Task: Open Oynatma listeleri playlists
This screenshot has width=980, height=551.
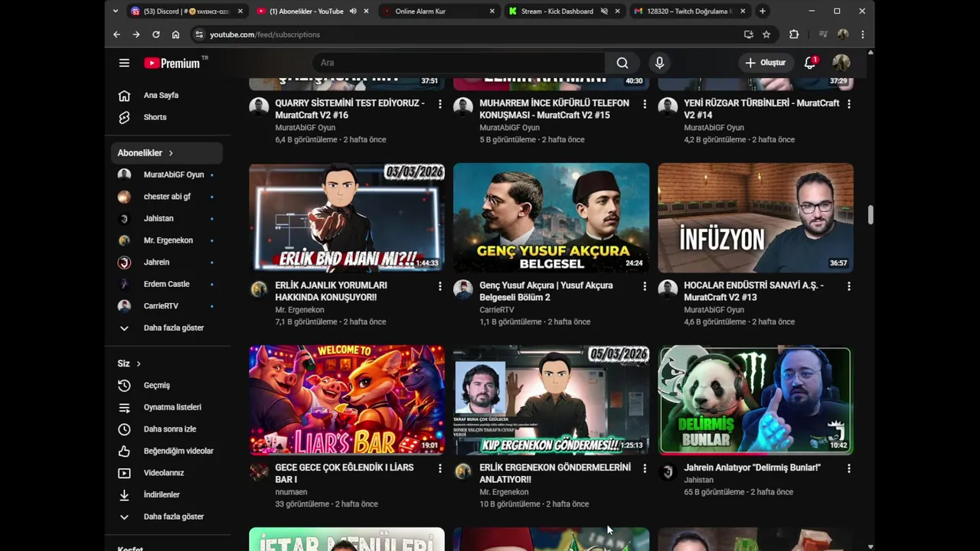Action: (x=168, y=407)
